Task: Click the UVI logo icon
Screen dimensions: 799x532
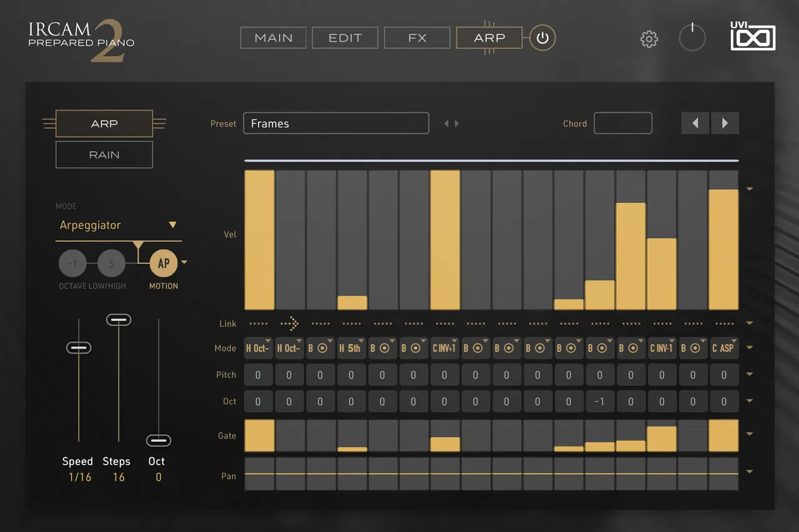Action: pos(753,37)
